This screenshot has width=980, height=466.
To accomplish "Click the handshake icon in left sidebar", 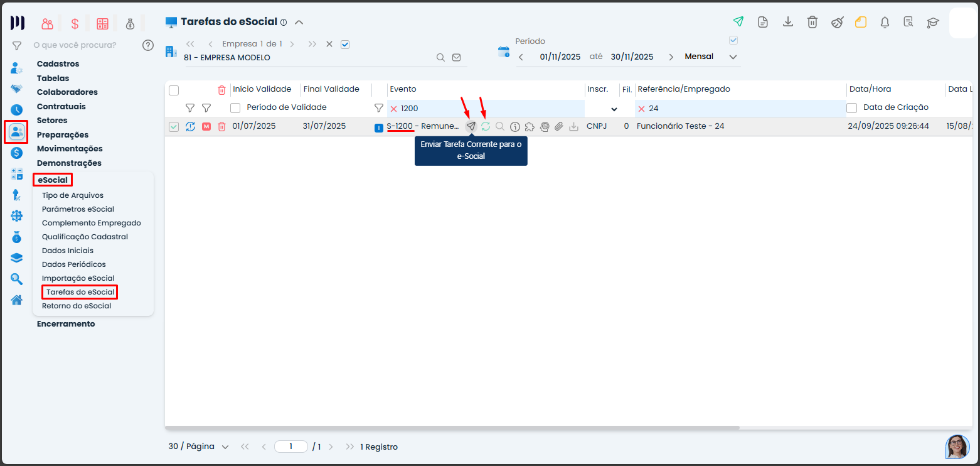I will coord(17,89).
